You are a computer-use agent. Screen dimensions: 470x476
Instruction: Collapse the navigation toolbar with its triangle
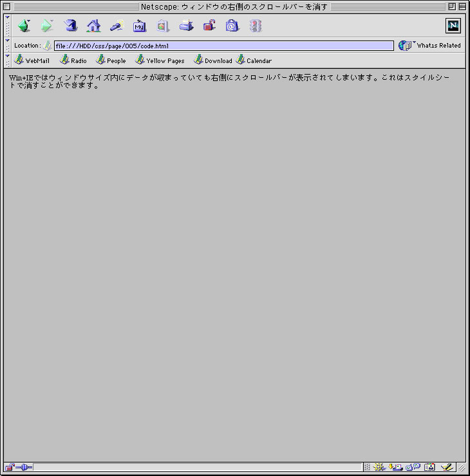tap(7, 17)
